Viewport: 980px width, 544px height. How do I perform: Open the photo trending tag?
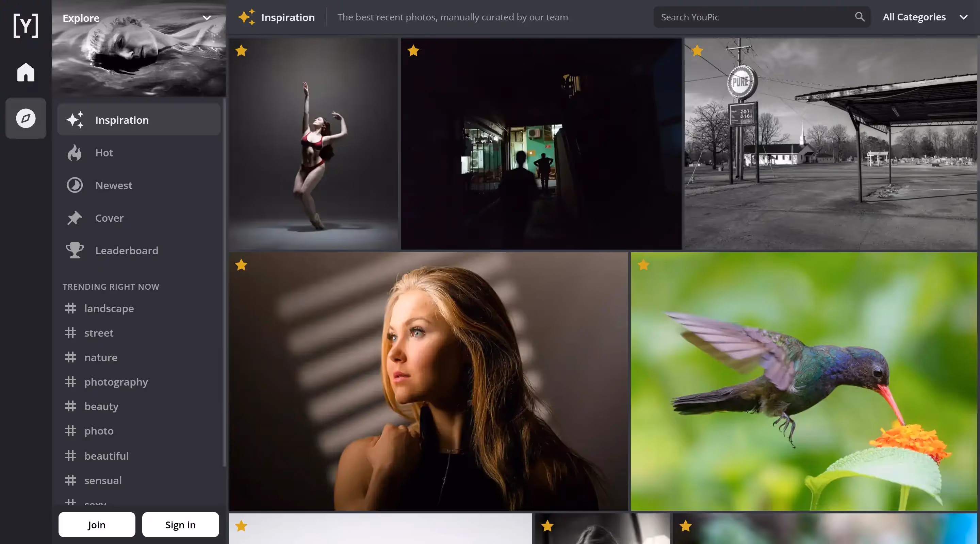tap(99, 431)
